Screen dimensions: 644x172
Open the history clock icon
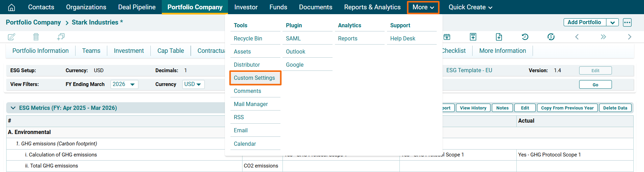pos(525,37)
